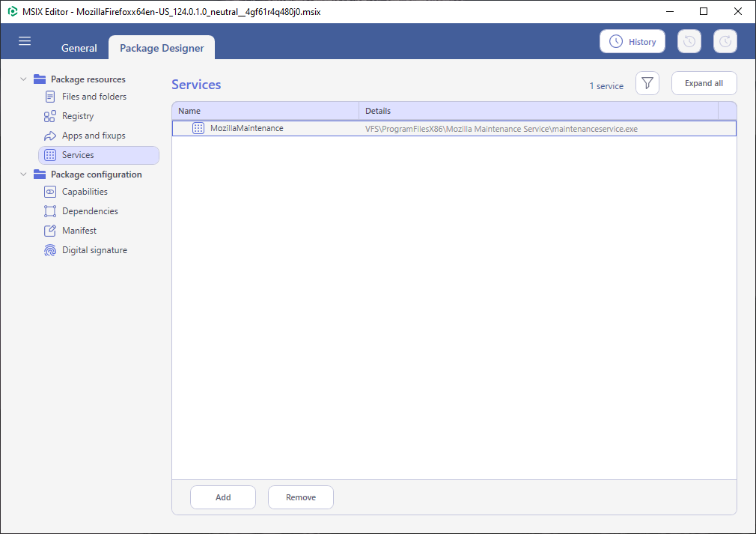Click the Registry blocks icon
The width and height of the screenshot is (756, 534).
49,116
